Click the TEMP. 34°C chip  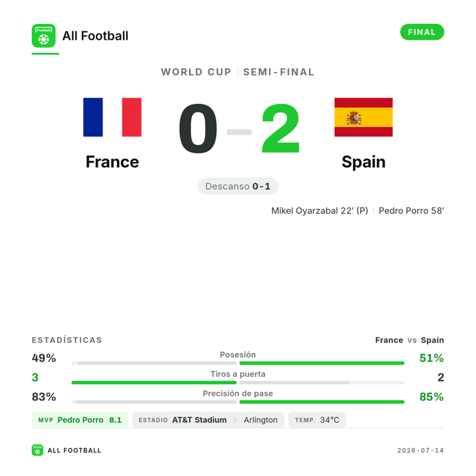pyautogui.click(x=317, y=420)
